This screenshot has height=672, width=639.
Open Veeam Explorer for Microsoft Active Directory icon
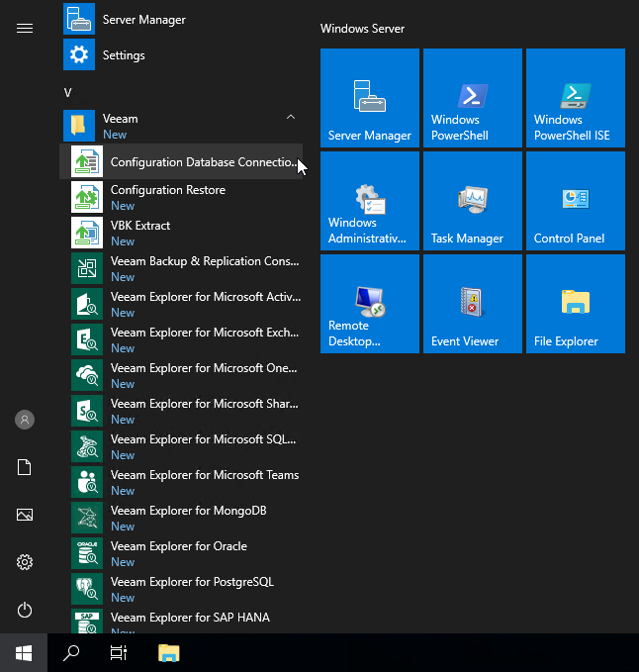click(x=87, y=304)
